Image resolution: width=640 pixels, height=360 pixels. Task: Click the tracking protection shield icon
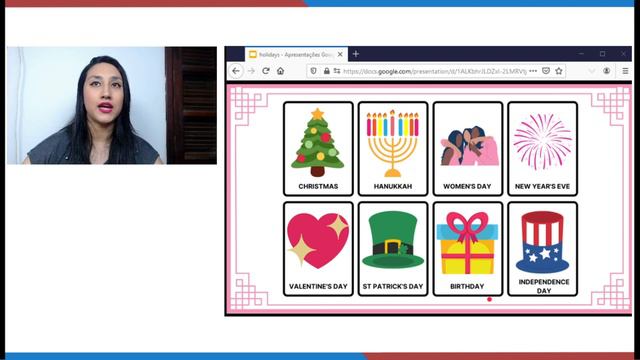point(313,71)
